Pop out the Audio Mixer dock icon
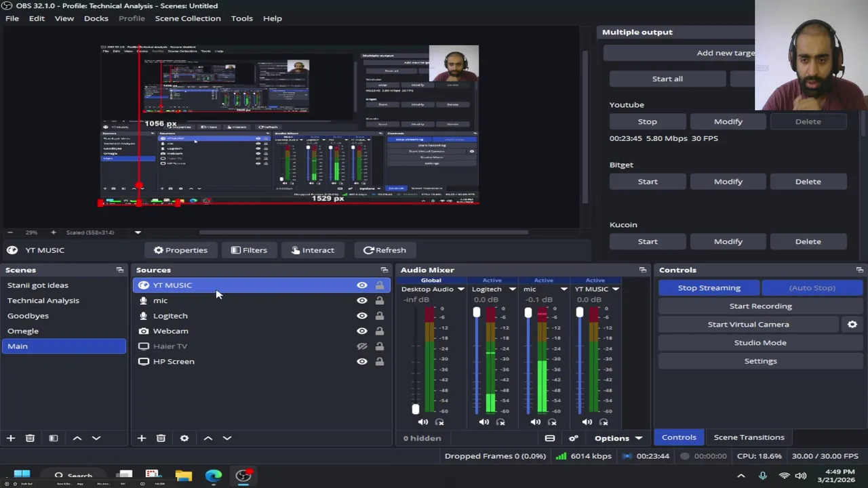This screenshot has height=488, width=868. (x=643, y=270)
